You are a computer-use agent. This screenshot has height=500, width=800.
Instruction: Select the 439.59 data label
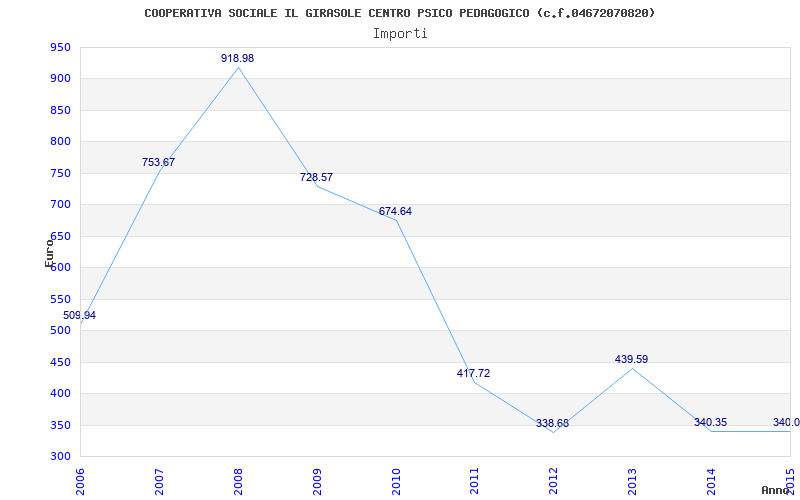[632, 360]
